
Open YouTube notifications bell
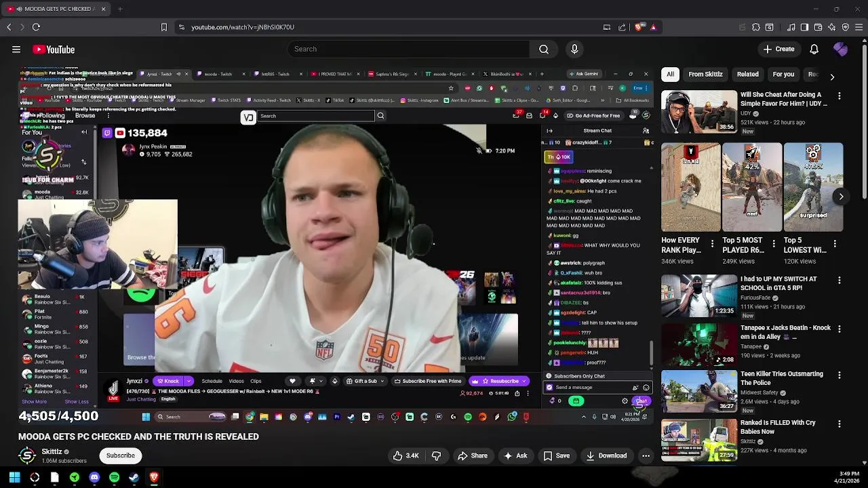click(814, 49)
